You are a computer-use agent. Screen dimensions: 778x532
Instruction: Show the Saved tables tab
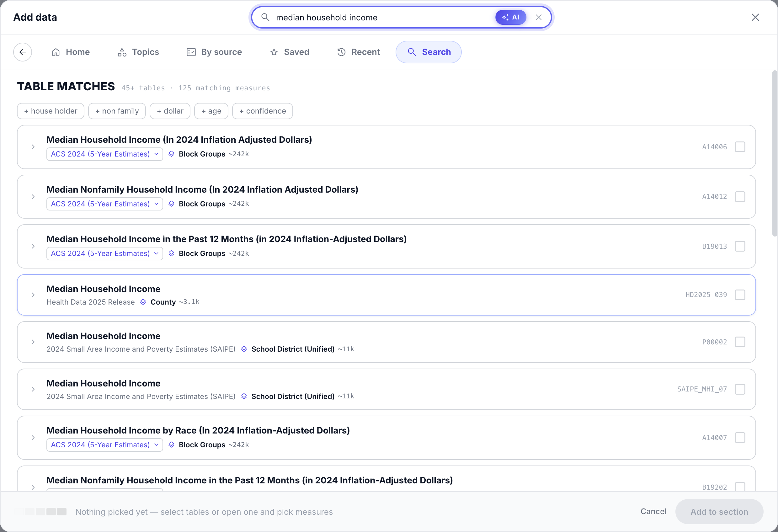[x=290, y=52]
